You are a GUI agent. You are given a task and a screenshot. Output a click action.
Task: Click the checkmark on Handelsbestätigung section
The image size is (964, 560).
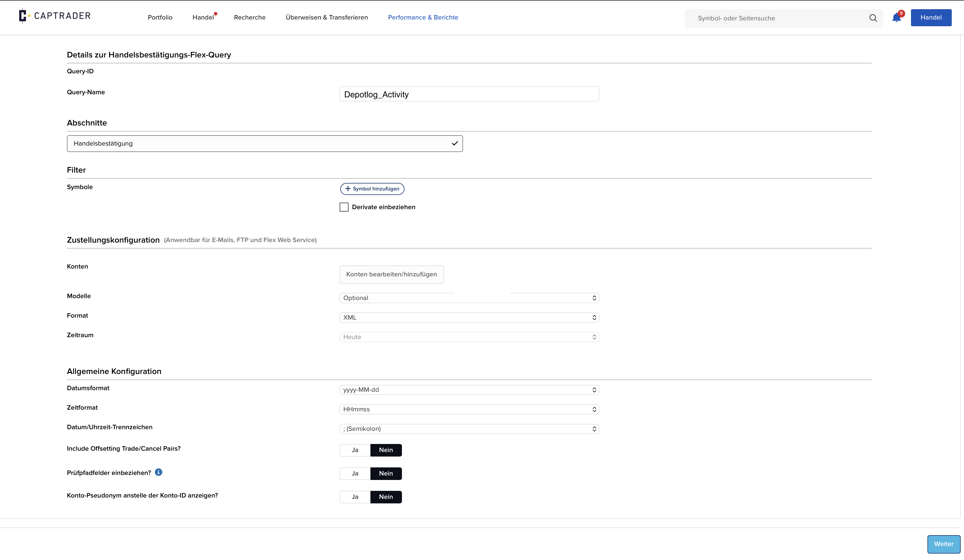[454, 143]
